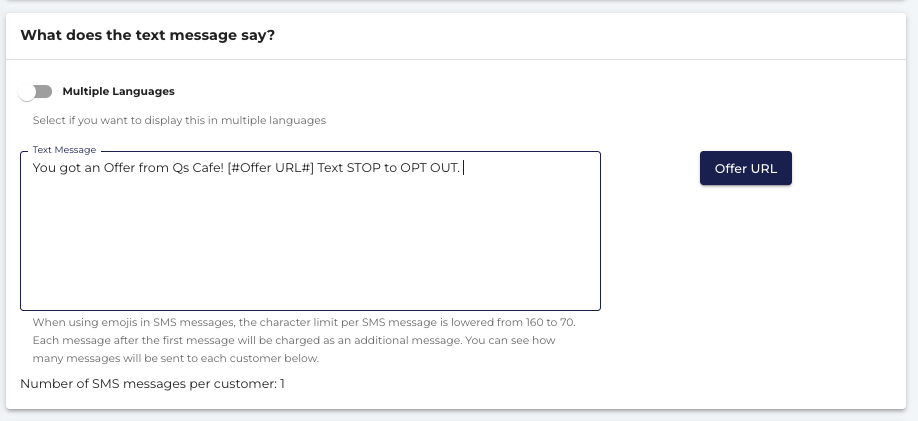Click the "OPT OUT." text in message

point(430,168)
